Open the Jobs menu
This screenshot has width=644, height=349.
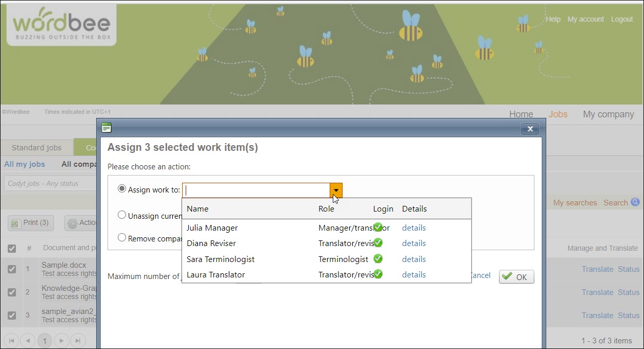click(558, 114)
